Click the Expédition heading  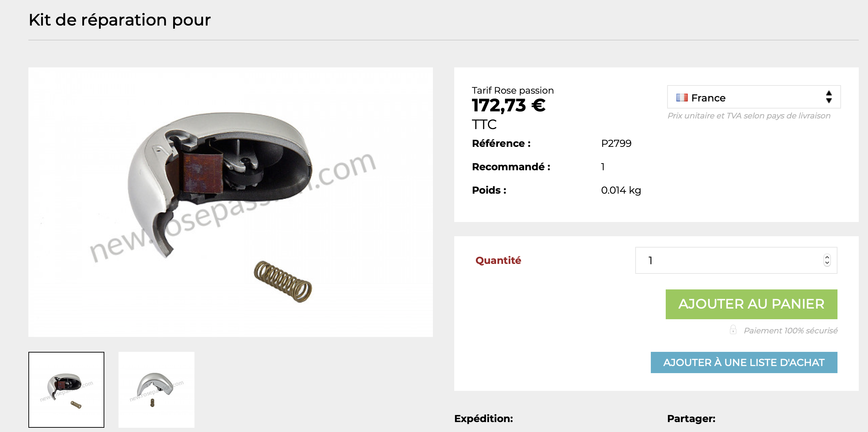click(484, 419)
